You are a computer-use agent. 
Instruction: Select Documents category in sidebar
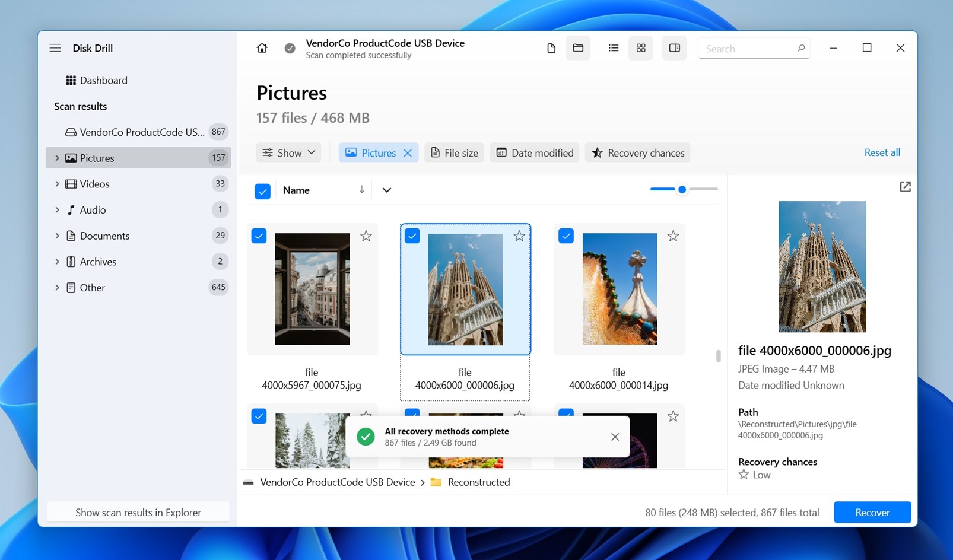click(138, 236)
